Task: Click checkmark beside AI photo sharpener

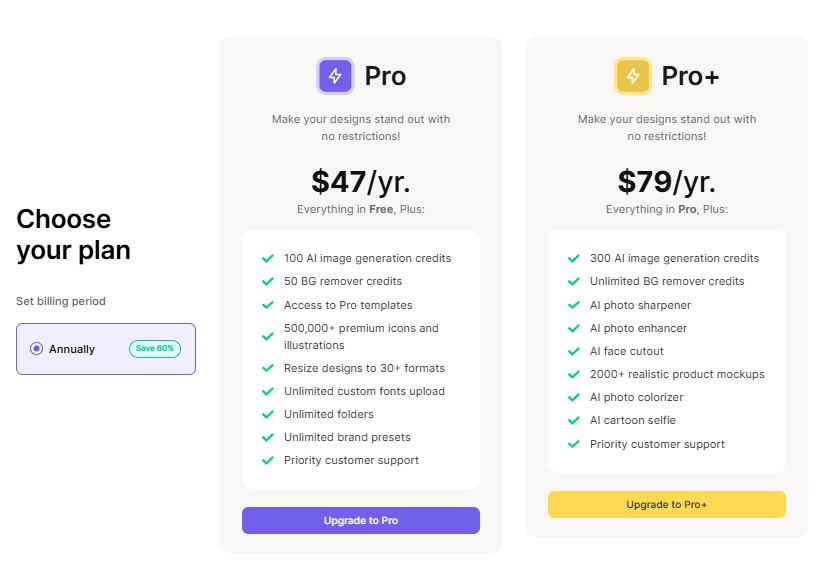Action: (574, 305)
